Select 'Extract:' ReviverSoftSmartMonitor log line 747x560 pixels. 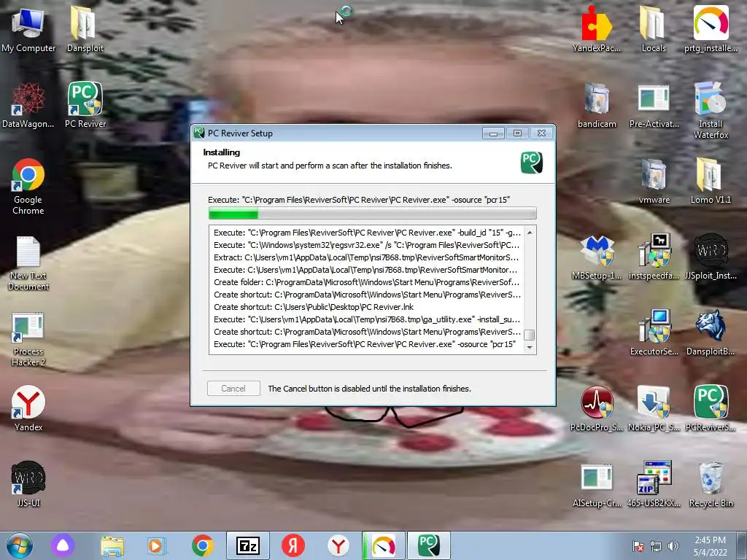pos(367,257)
